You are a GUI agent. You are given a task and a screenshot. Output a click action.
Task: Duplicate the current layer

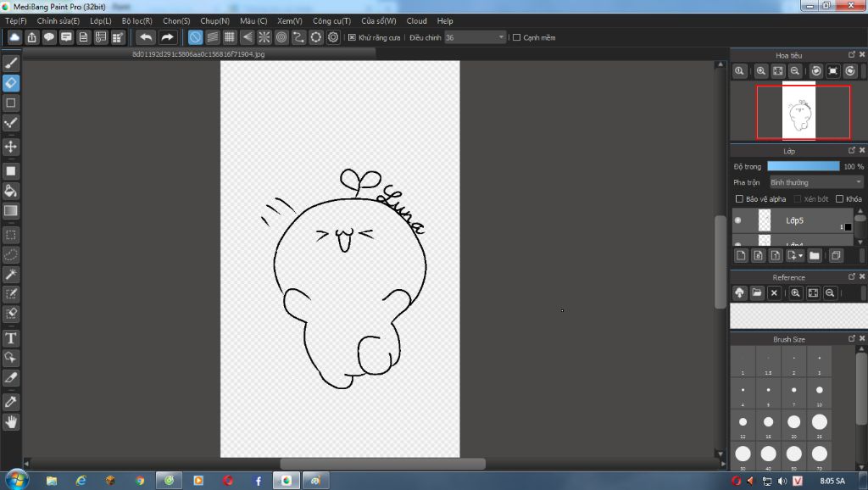836,255
